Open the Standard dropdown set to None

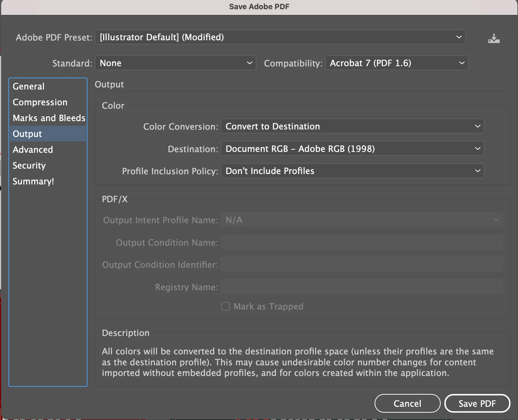tap(176, 63)
